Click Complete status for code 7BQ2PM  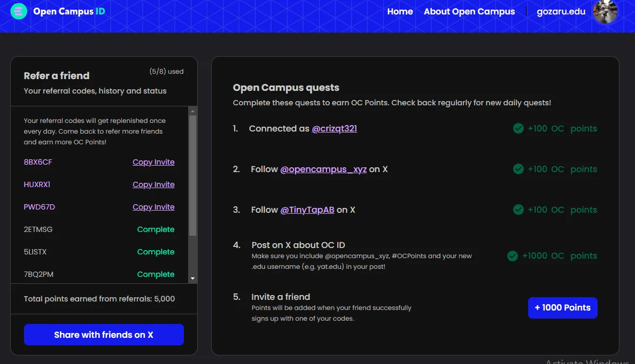[156, 274]
